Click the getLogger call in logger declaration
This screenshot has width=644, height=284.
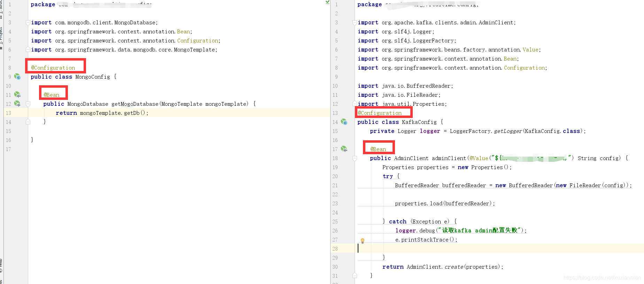point(508,131)
